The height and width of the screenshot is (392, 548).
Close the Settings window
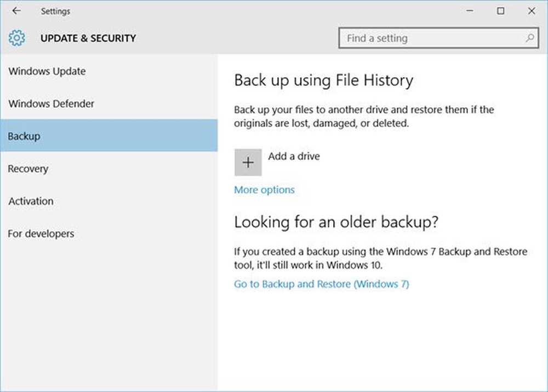pos(532,11)
